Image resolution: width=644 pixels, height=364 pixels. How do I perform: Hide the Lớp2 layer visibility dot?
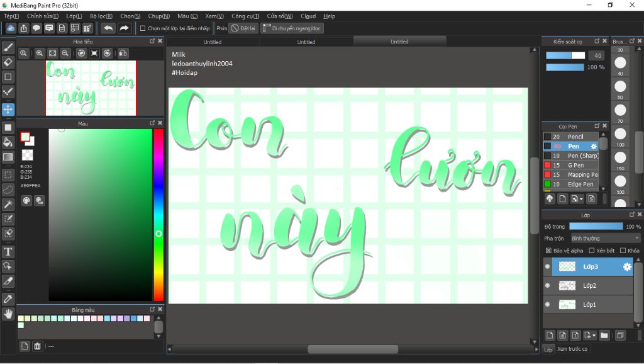(x=548, y=285)
